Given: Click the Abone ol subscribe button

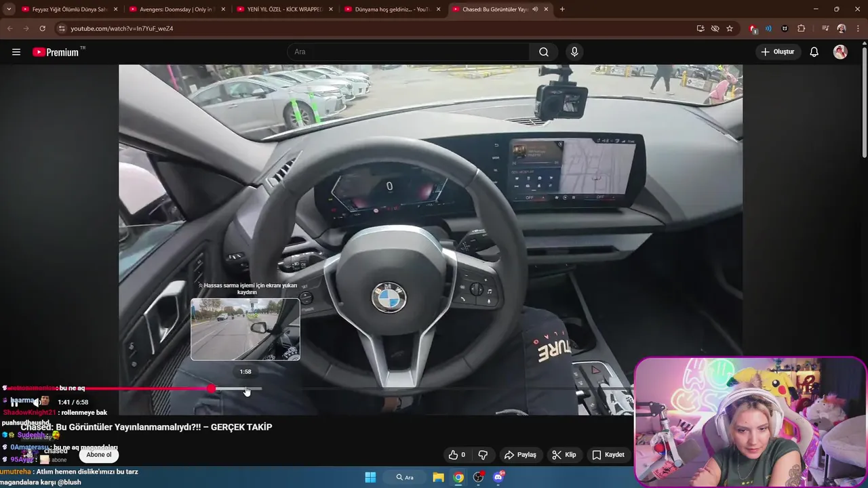Looking at the screenshot, I should pyautogui.click(x=99, y=455).
